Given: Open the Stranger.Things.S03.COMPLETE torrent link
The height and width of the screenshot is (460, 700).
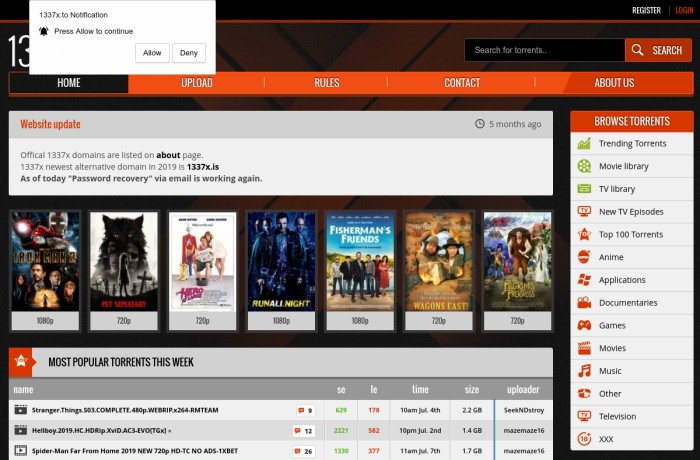Looking at the screenshot, I should pos(125,410).
